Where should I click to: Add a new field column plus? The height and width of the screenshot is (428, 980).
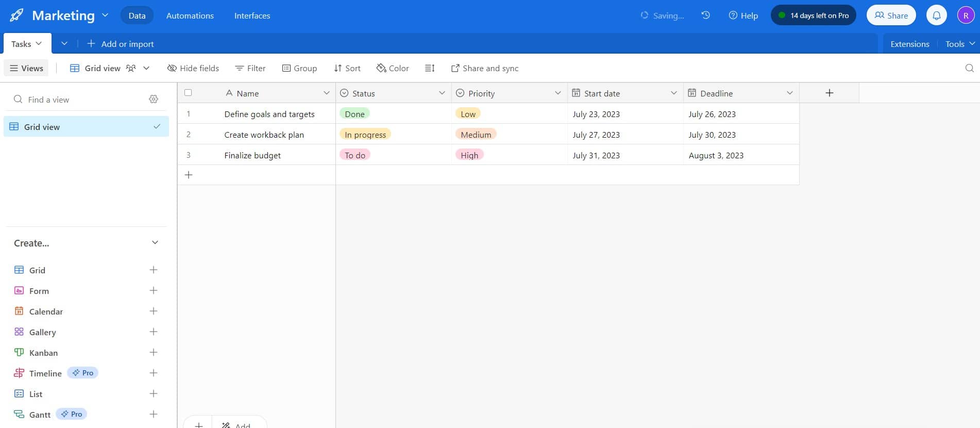[829, 93]
